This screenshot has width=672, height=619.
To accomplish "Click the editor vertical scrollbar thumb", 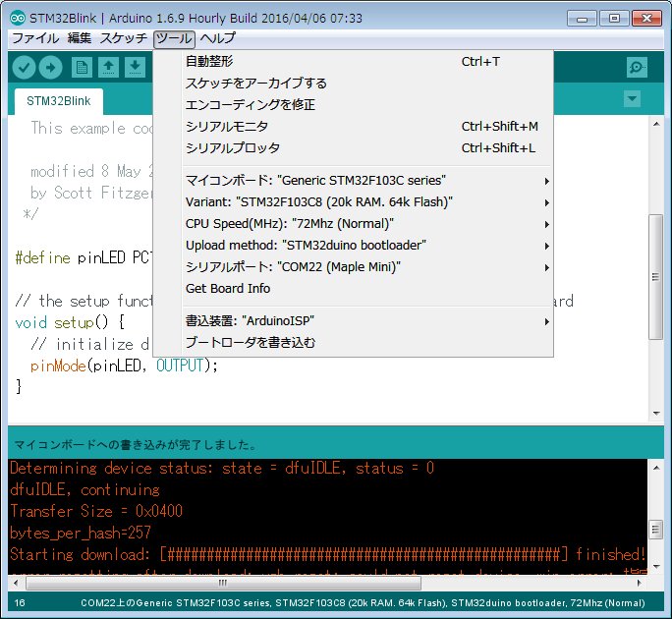I will [x=655, y=276].
